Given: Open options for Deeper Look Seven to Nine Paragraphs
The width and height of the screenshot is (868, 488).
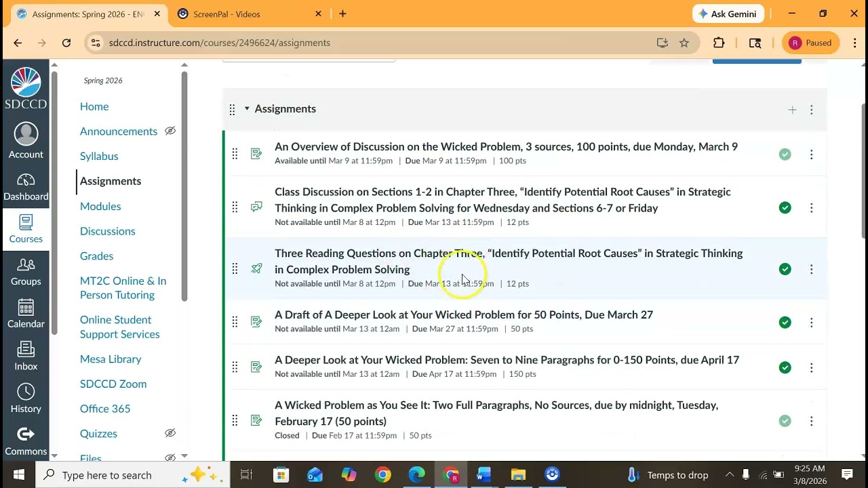Looking at the screenshot, I should [x=812, y=367].
